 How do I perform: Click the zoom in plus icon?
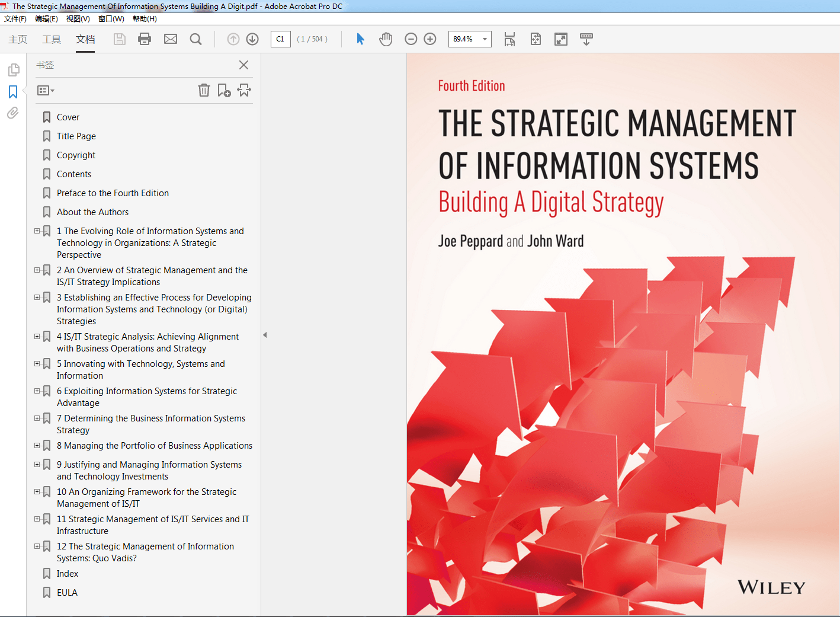pyautogui.click(x=430, y=39)
